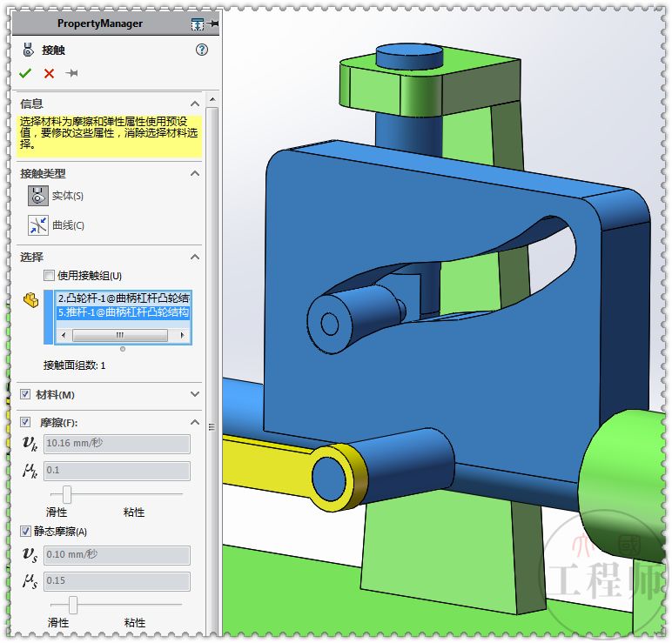Click static friction slider handle
Viewport: 672px width, 643px height.
pyautogui.click(x=73, y=605)
